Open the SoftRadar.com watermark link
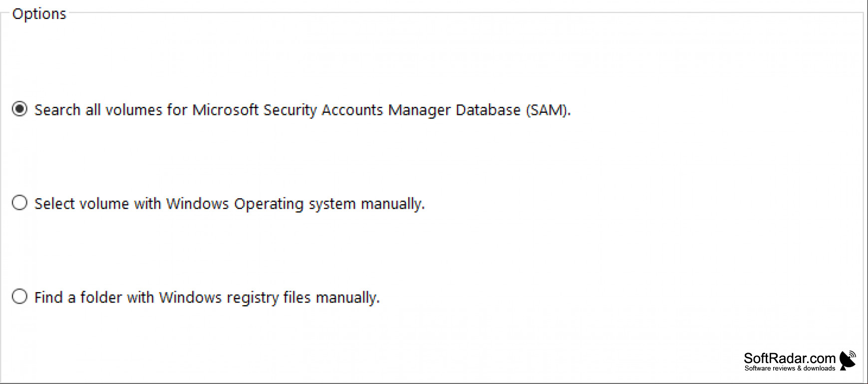Viewport: 868px width, 384px height. [789, 358]
